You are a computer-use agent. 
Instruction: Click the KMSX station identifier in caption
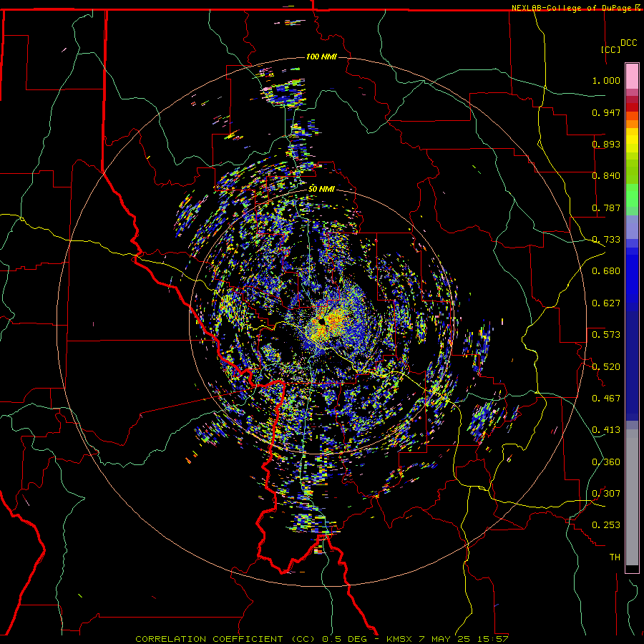pyautogui.click(x=399, y=639)
